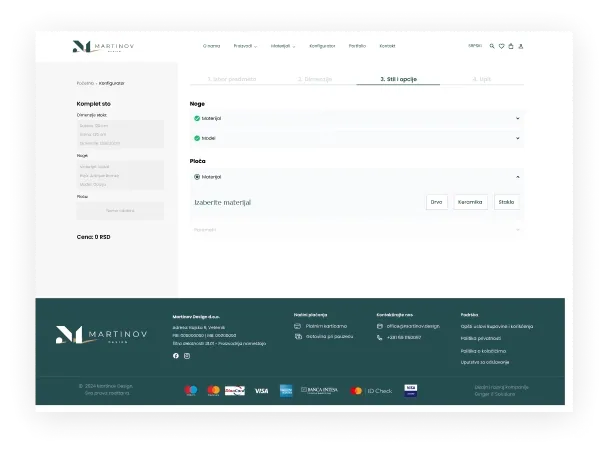This screenshot has height=452, width=609.
Task: Click the Banca Intesa logo
Action: [320, 390]
